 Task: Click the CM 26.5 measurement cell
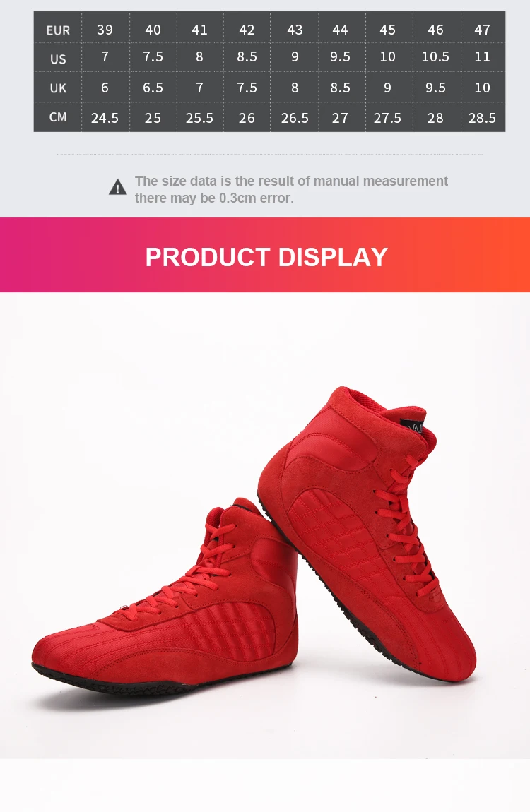pyautogui.click(x=294, y=117)
